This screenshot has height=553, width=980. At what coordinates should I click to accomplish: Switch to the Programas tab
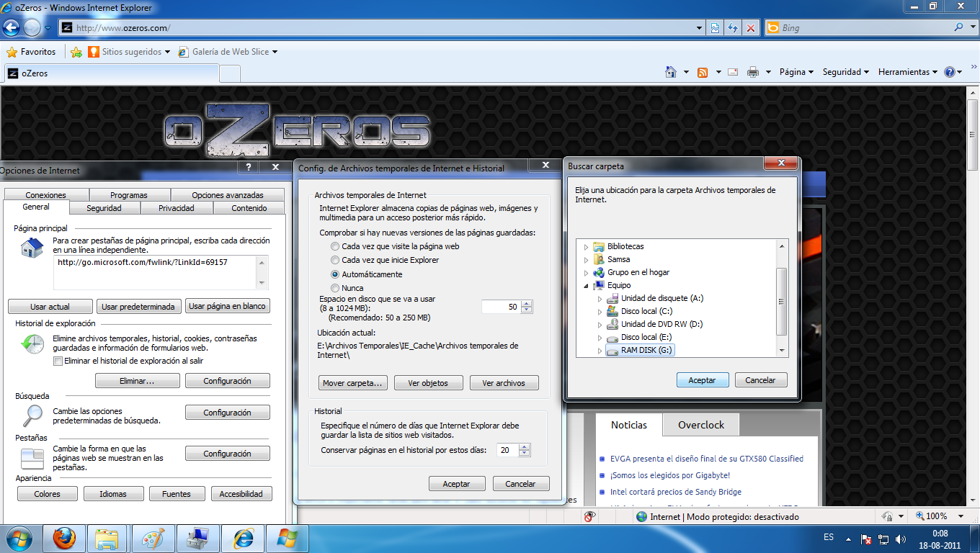129,195
